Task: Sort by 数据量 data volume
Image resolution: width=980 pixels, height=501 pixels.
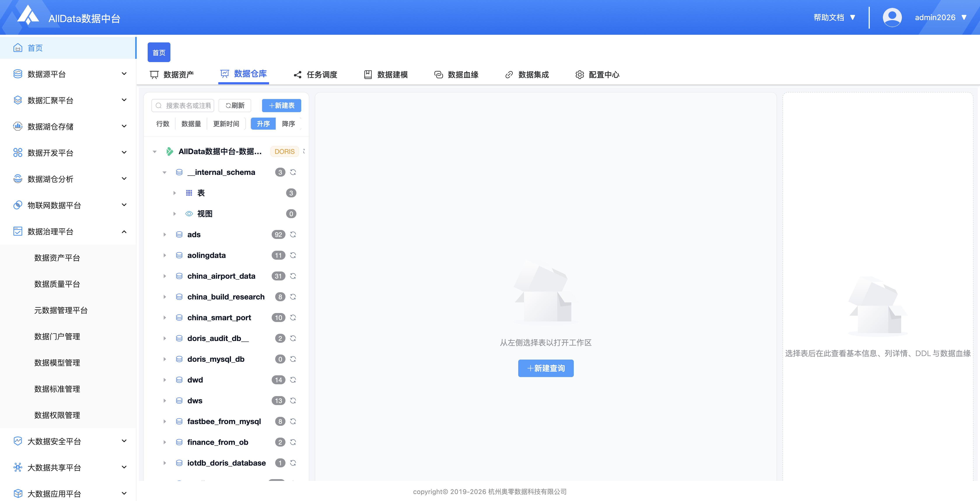Action: [191, 124]
